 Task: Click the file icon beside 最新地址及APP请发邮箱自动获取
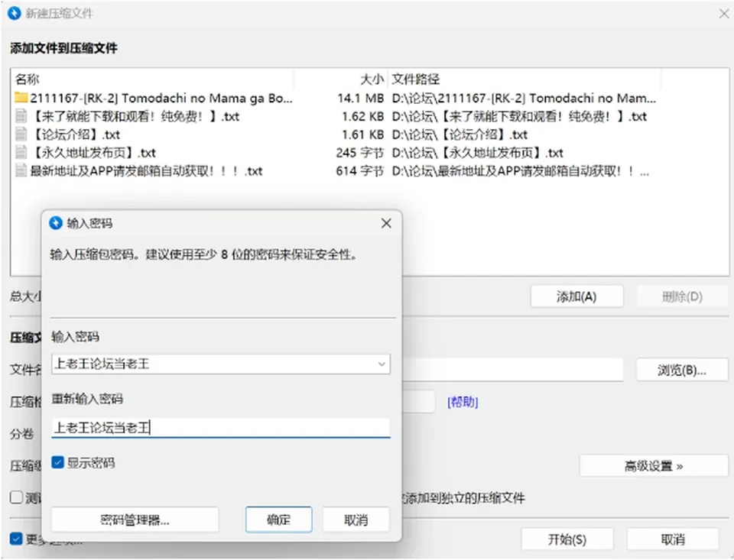tap(21, 171)
